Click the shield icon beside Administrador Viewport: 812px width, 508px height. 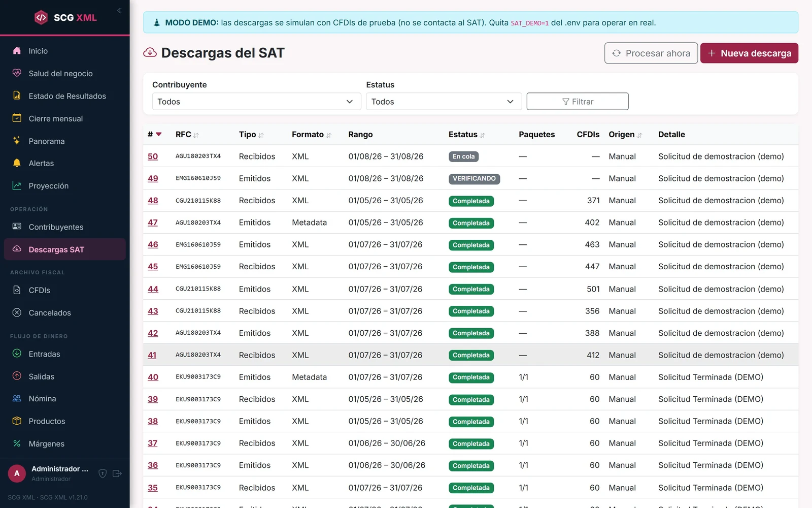(x=103, y=473)
